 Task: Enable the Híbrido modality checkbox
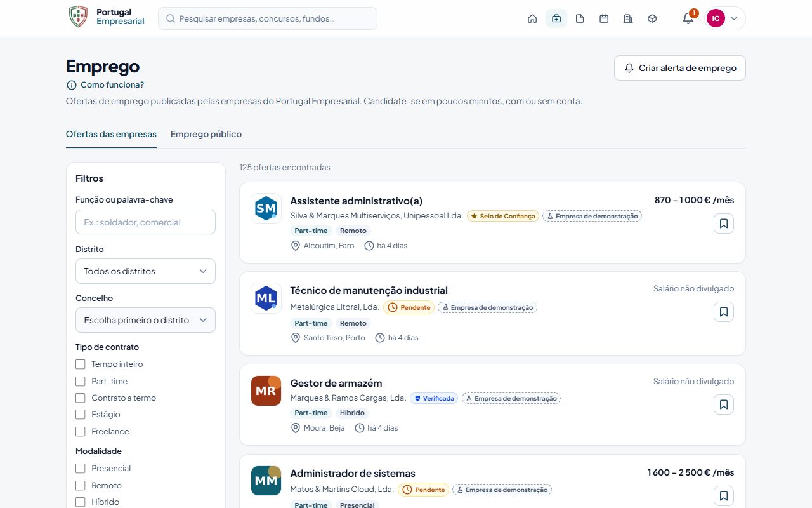click(x=81, y=502)
